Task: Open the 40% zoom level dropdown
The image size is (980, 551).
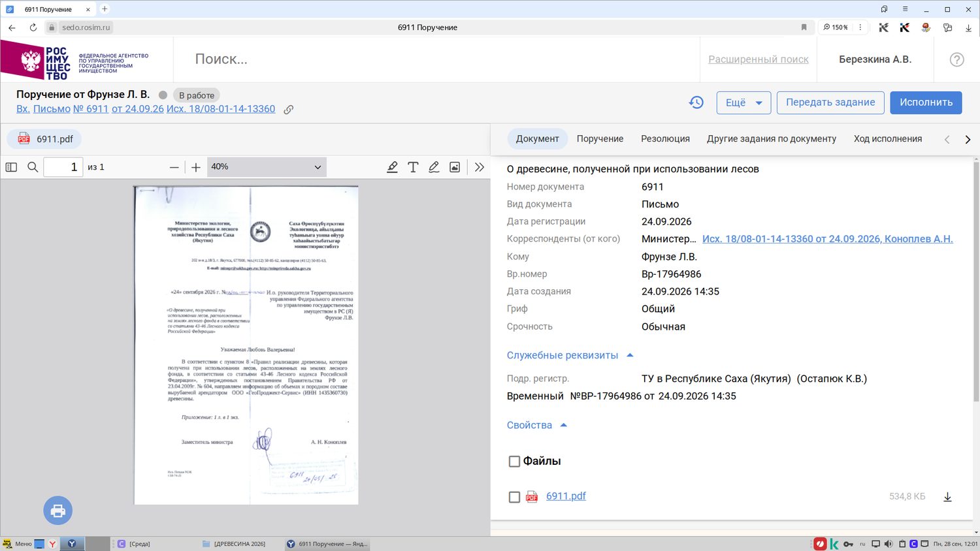Action: pyautogui.click(x=267, y=167)
